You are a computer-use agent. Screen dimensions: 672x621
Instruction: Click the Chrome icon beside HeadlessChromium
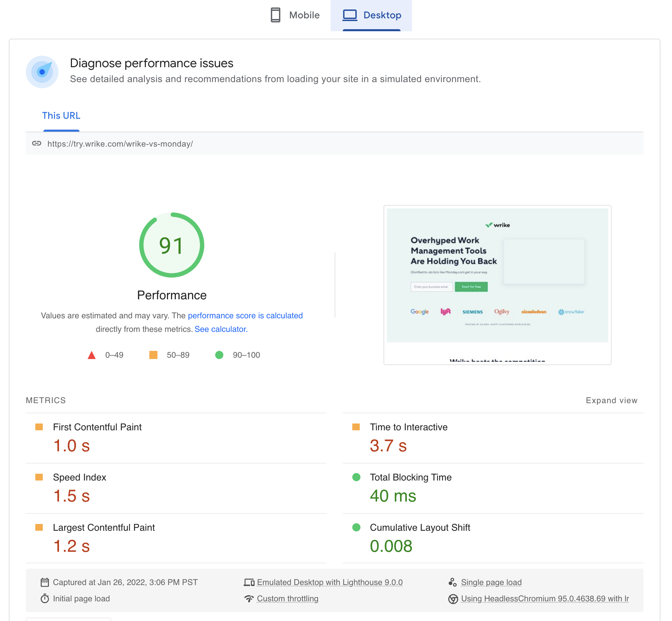pyautogui.click(x=453, y=599)
